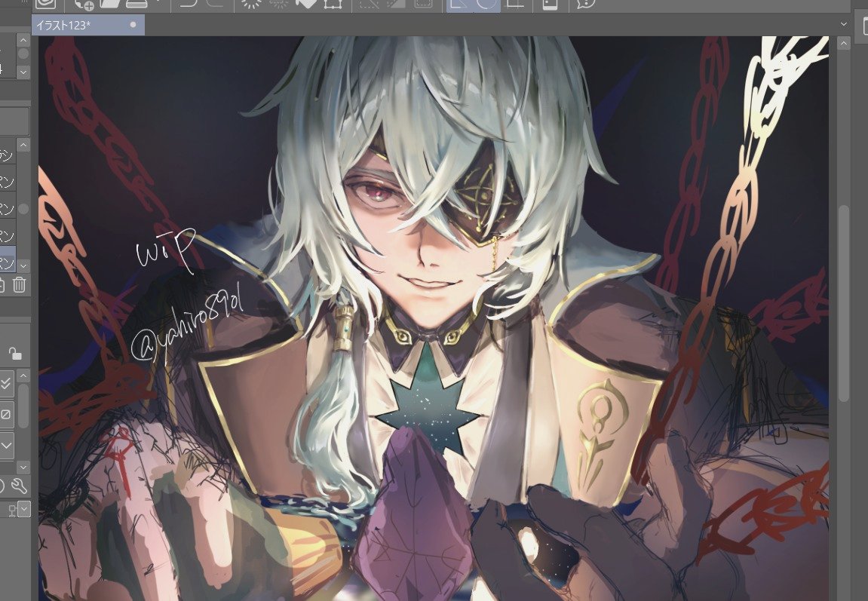Click the slashed-square tool property button
This screenshot has width=868, height=601.
tap(6, 414)
